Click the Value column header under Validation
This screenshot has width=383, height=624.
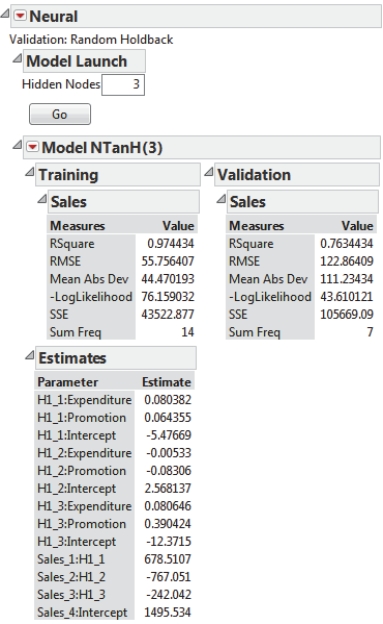pos(357,226)
